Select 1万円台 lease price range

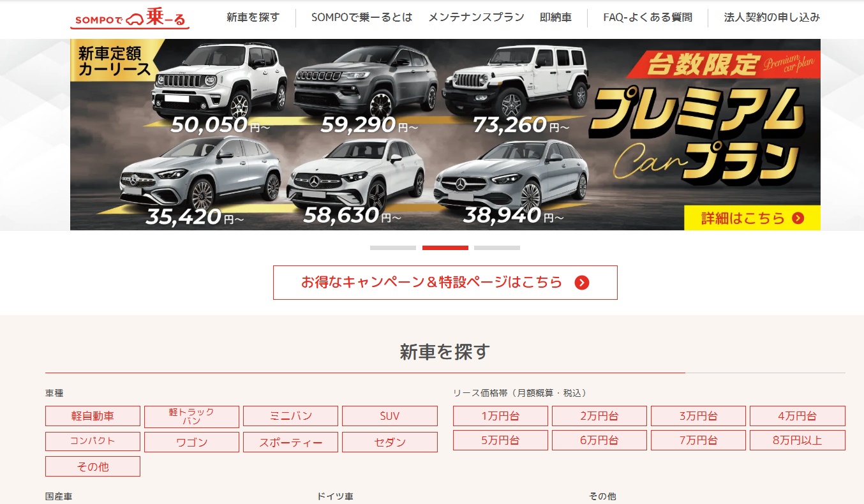pyautogui.click(x=500, y=416)
